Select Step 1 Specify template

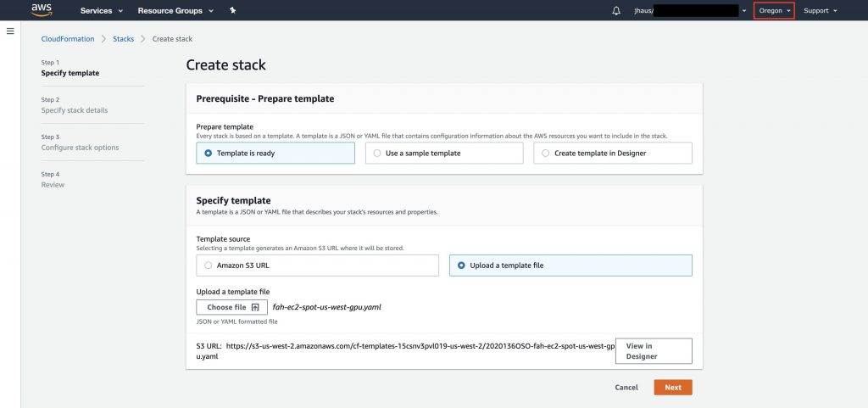click(70, 68)
